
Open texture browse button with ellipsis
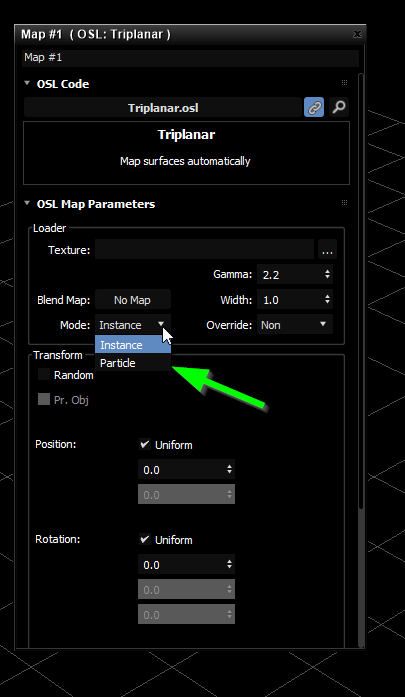coord(328,250)
